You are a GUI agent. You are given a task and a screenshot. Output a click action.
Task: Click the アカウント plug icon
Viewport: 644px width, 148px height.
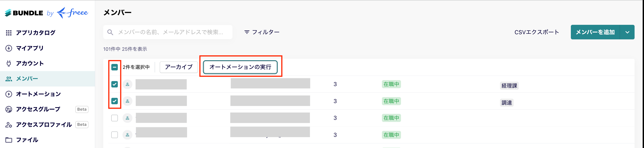[x=9, y=63]
